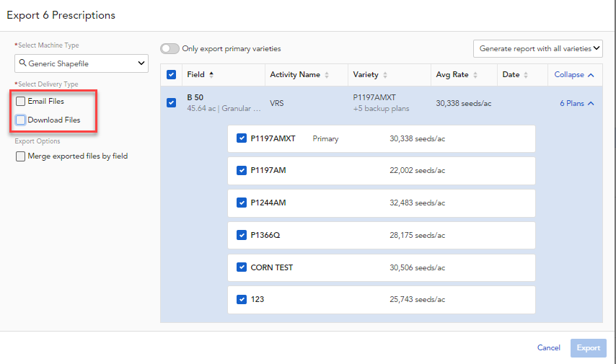This screenshot has height=364, width=616.
Task: Uncheck the select-all header checkbox
Action: [x=171, y=74]
